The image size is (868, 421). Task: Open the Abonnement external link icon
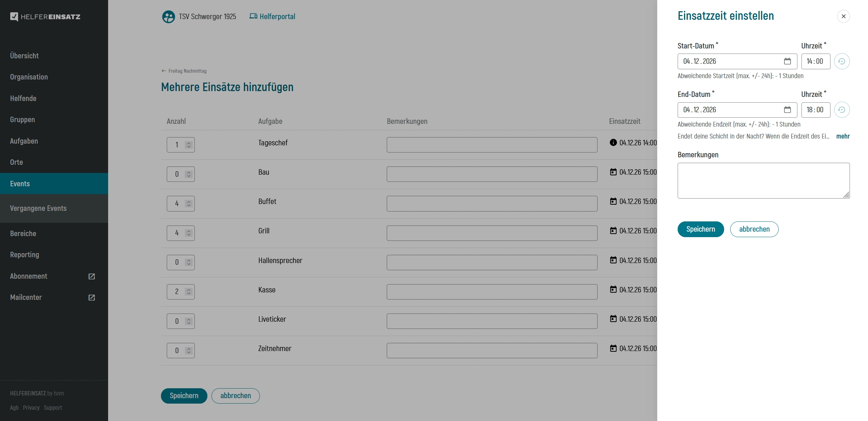click(91, 276)
